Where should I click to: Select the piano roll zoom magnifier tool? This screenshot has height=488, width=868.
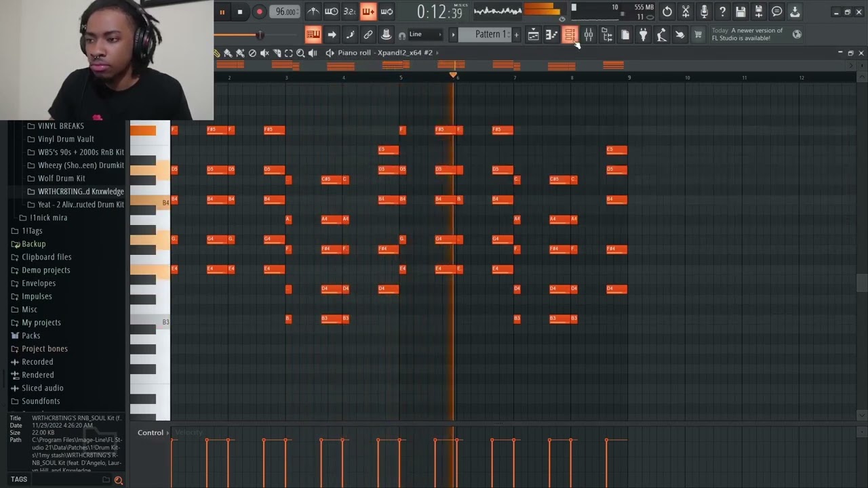[x=300, y=53]
